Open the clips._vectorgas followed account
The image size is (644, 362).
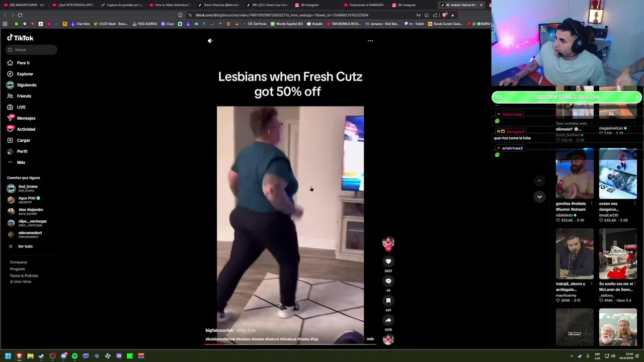click(x=27, y=223)
